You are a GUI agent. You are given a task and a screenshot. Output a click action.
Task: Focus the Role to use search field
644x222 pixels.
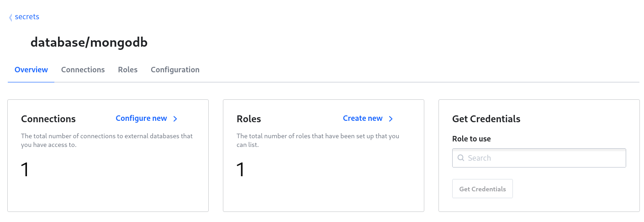(544, 158)
